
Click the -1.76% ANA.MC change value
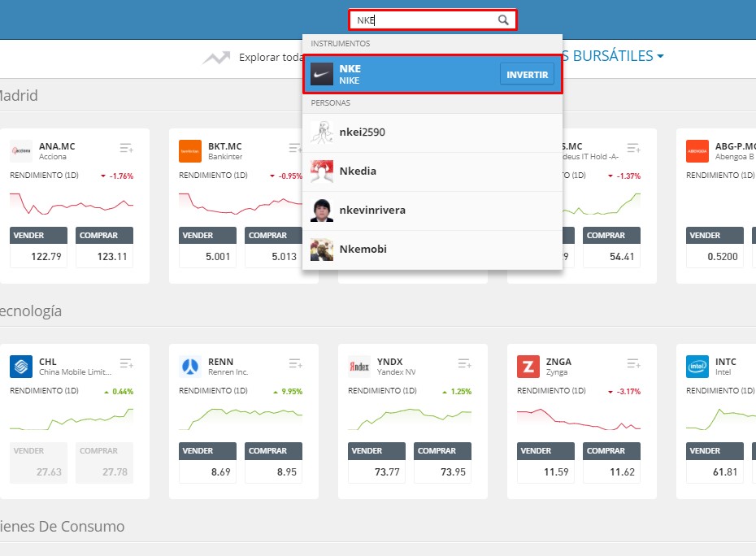click(121, 176)
